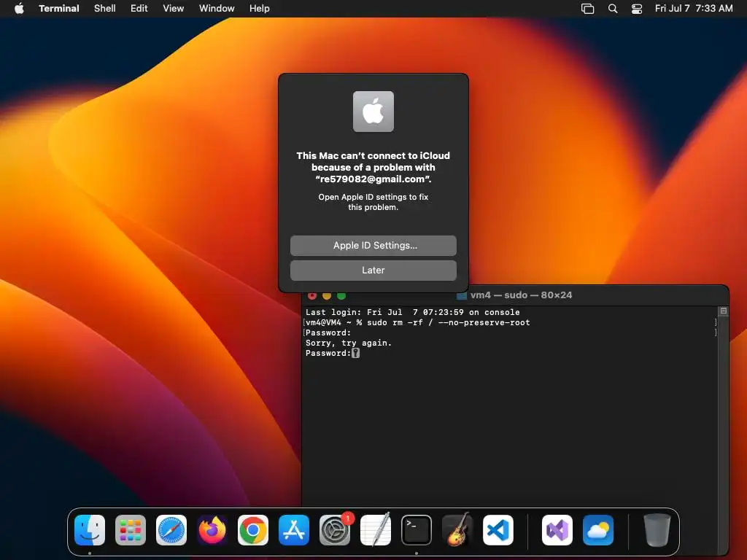The height and width of the screenshot is (560, 747).
Task: Open the Terminal app menu
Action: [x=59, y=8]
